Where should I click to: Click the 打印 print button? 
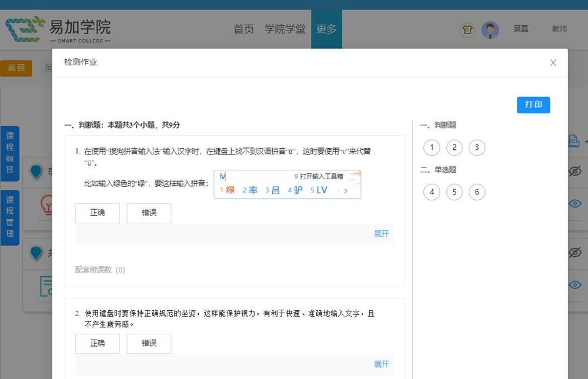point(533,105)
